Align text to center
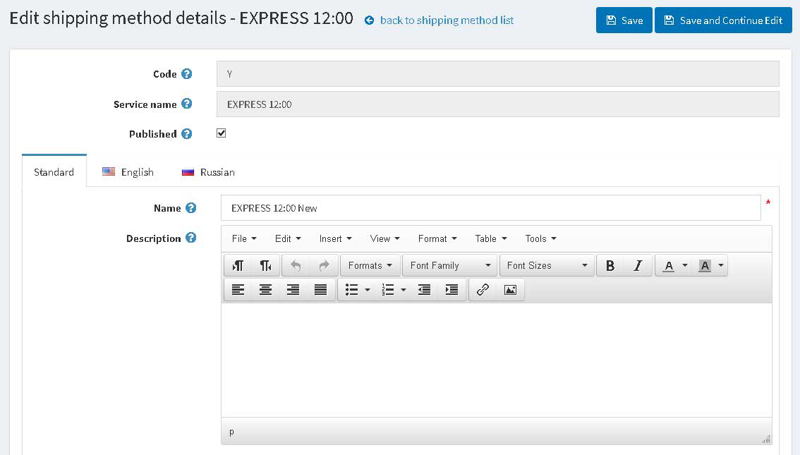The width and height of the screenshot is (800, 455). point(265,290)
